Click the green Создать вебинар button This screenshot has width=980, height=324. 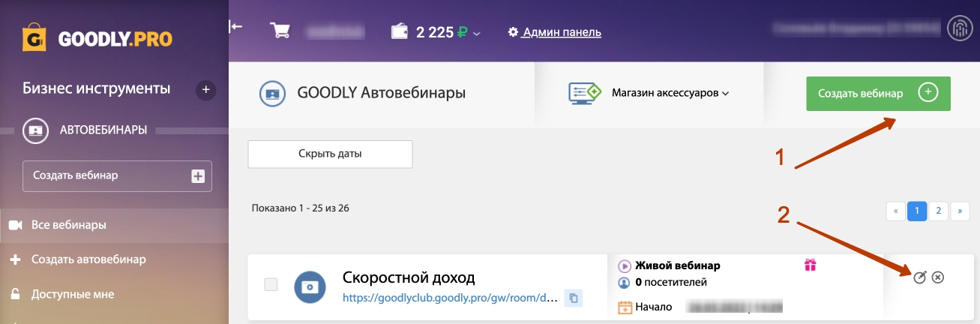878,94
